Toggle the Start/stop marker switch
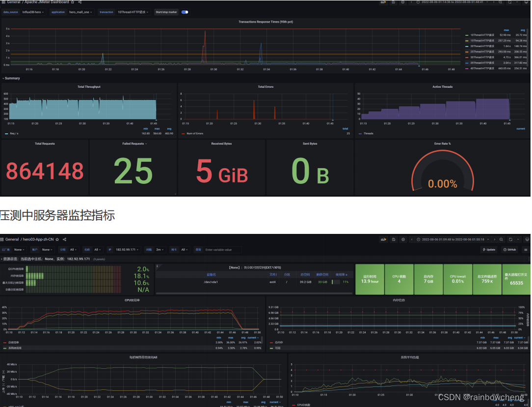 coord(185,12)
